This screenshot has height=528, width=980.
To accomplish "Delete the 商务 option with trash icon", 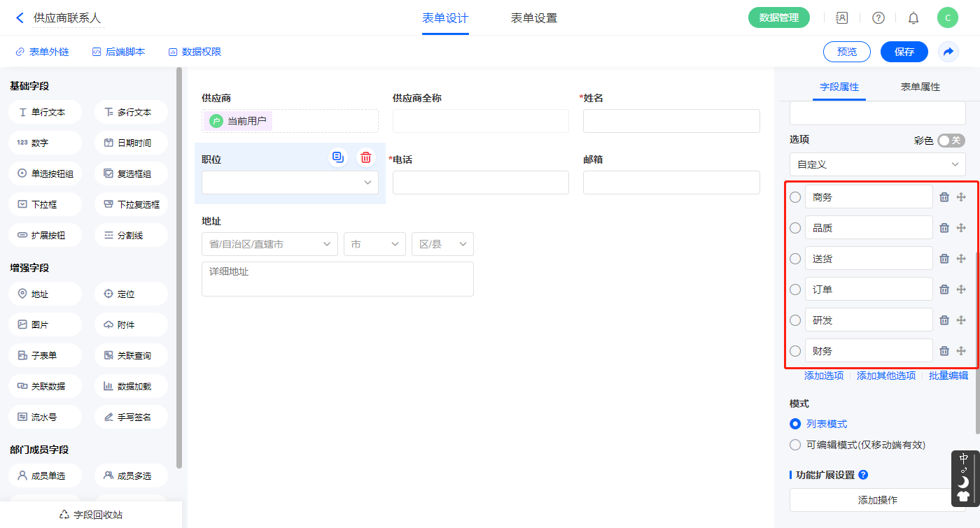I will [944, 197].
